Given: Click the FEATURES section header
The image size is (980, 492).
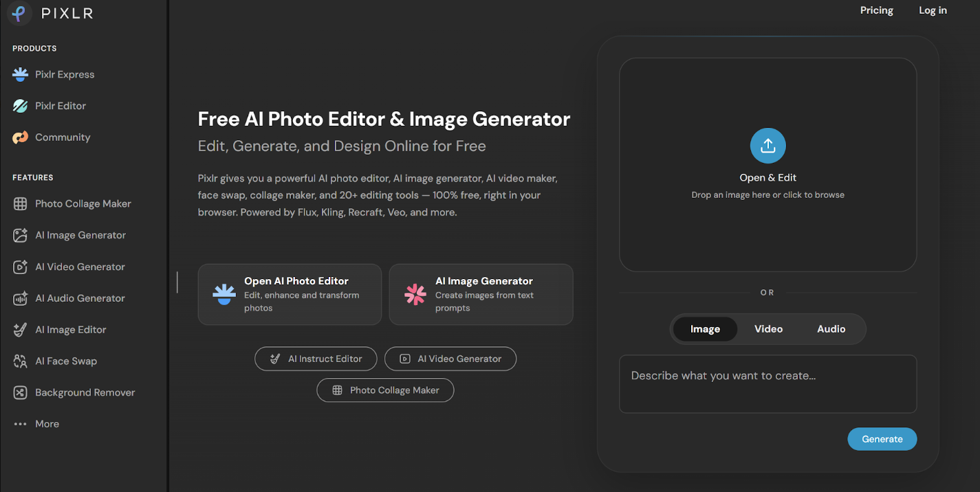Looking at the screenshot, I should (x=32, y=177).
